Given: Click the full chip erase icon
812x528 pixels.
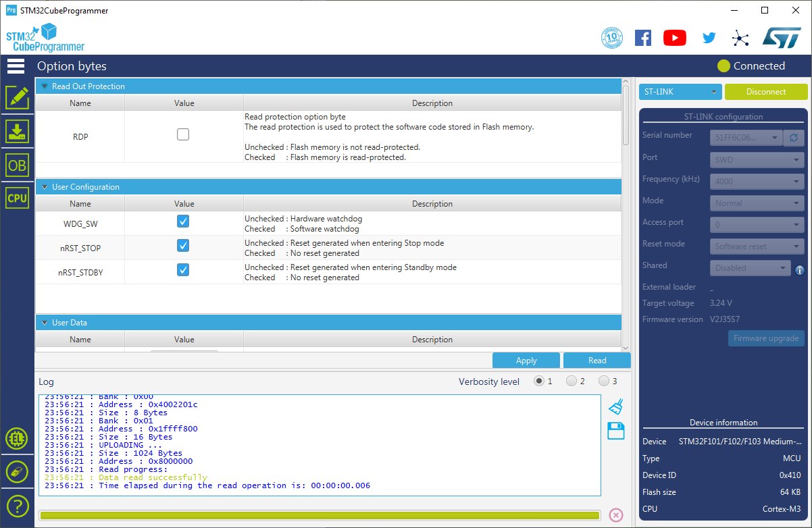Looking at the screenshot, I should [17, 472].
